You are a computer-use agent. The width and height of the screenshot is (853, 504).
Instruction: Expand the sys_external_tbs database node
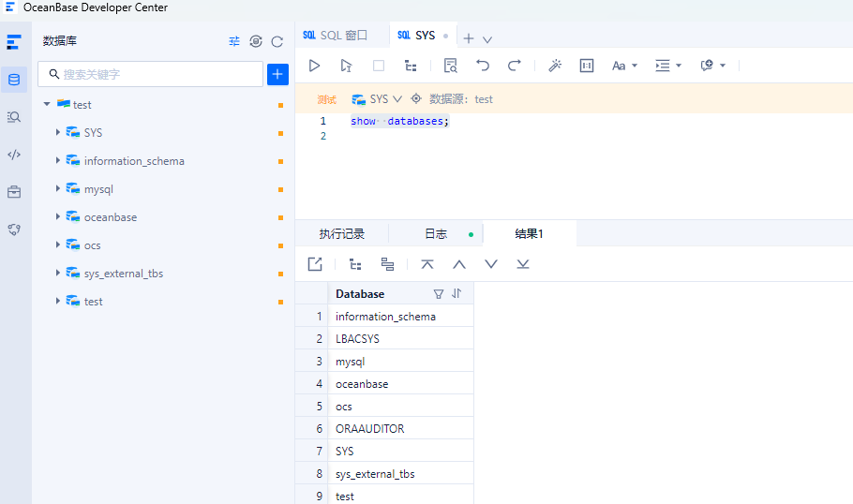point(58,273)
